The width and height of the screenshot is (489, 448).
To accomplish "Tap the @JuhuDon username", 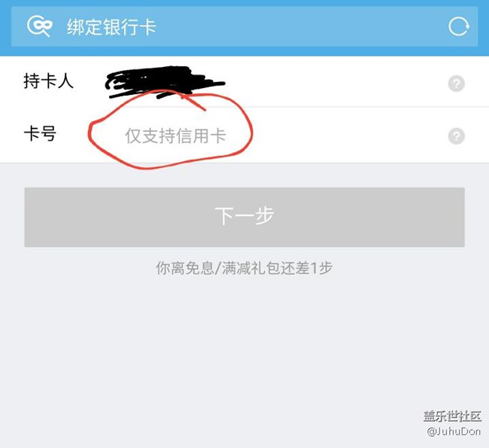I will point(454,431).
